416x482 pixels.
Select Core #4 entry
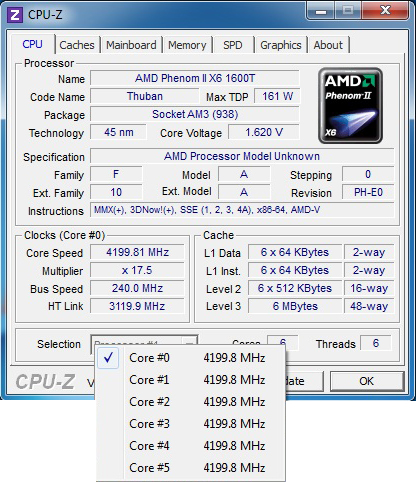tap(191, 446)
